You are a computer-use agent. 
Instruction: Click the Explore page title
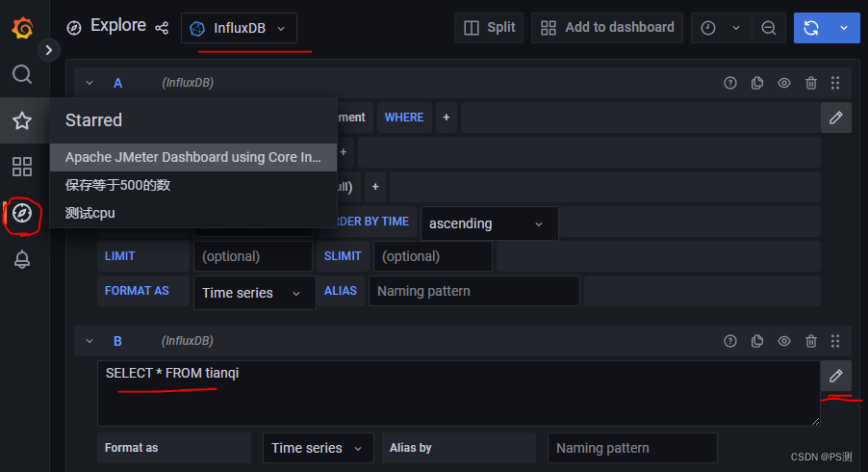[118, 25]
